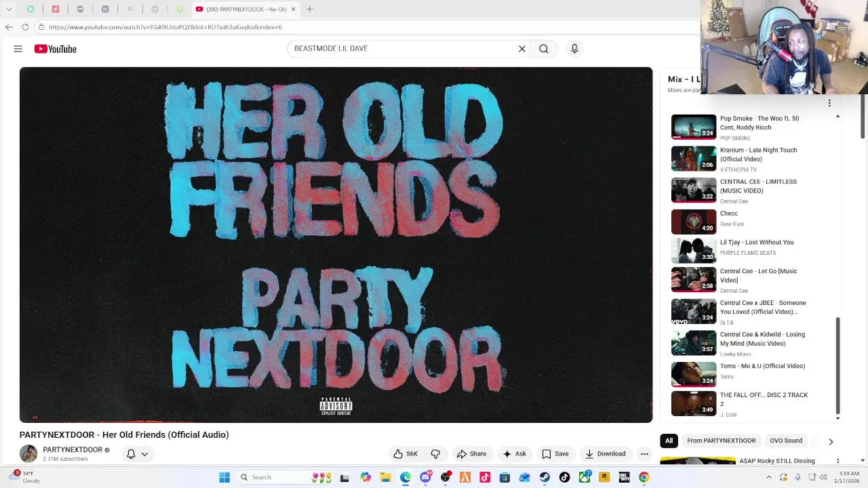Image resolution: width=868 pixels, height=488 pixels.
Task: Download the Her Old Friends video
Action: 606,454
